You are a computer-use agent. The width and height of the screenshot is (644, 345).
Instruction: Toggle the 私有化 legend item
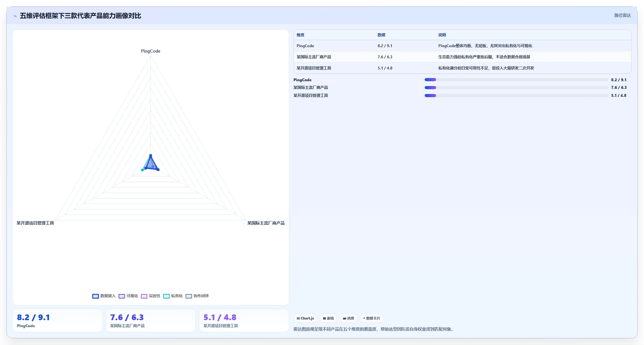pos(173,296)
